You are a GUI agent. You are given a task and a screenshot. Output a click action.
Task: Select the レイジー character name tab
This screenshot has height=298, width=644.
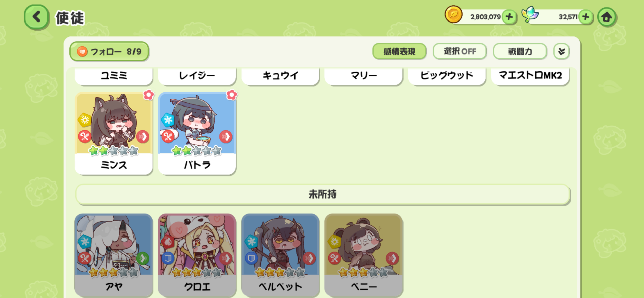[x=197, y=75]
